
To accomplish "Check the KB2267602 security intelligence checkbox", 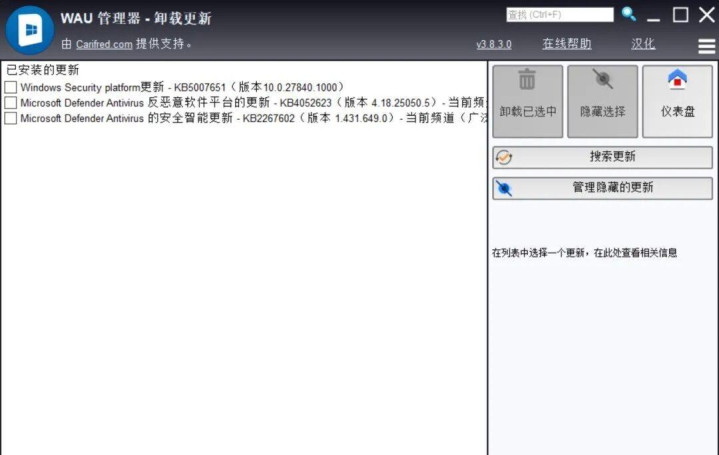I will (11, 118).
